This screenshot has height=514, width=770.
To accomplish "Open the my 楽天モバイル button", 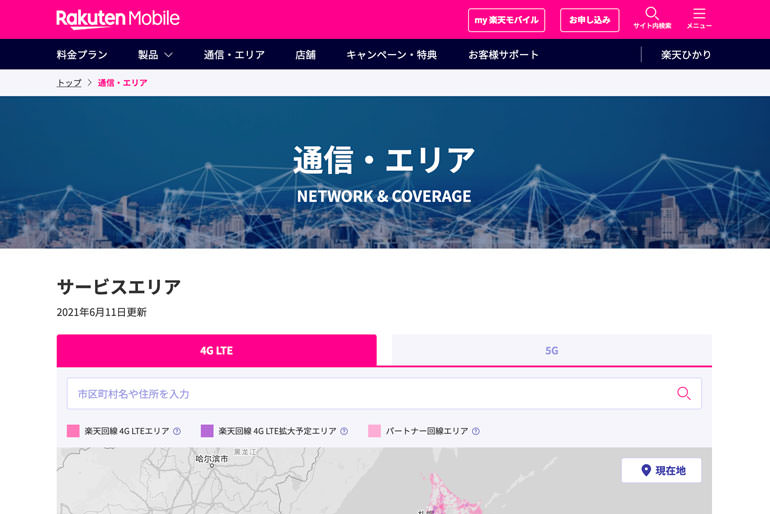I will (506, 20).
